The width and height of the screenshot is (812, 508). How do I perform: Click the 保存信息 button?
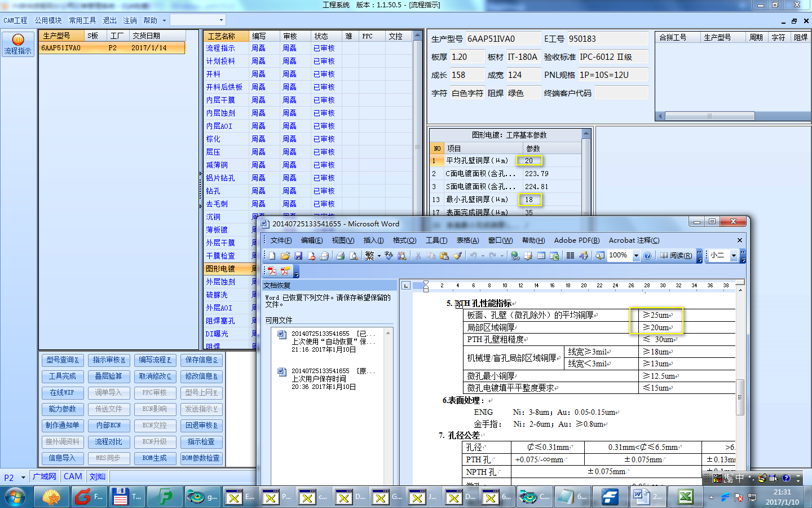point(201,360)
